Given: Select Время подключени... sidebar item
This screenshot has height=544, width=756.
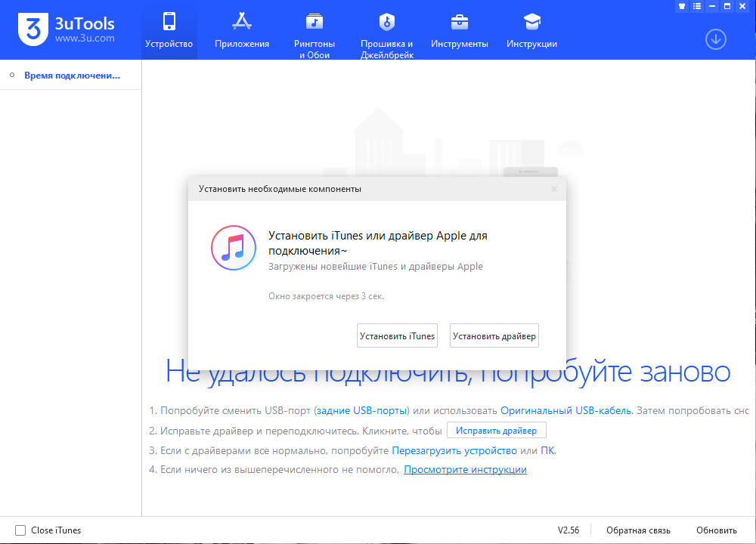Looking at the screenshot, I should pos(70,75).
